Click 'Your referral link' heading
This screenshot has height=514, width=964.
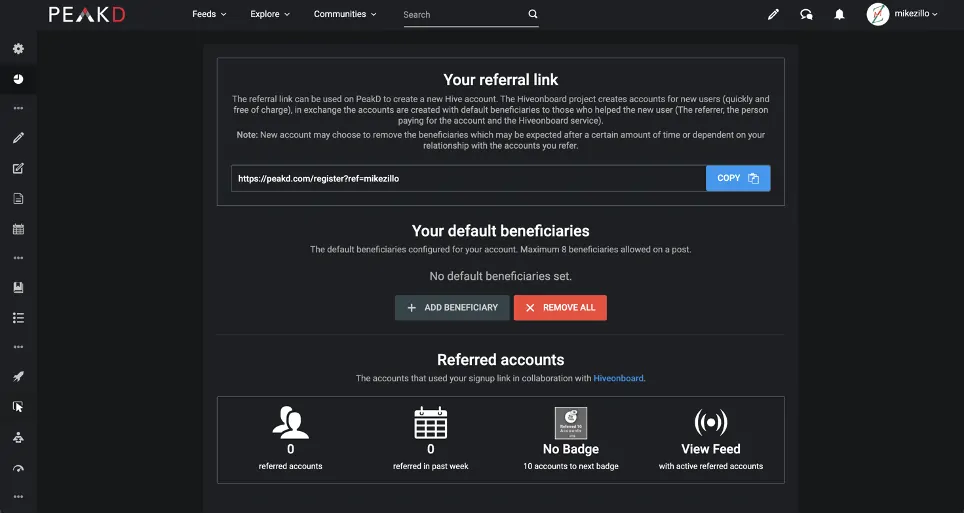pyautogui.click(x=500, y=79)
